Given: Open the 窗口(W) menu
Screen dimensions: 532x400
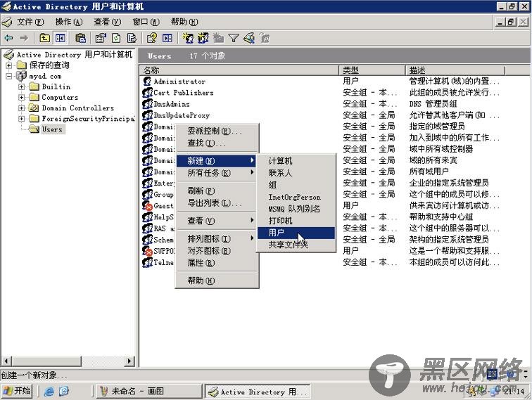Looking at the screenshot, I should pyautogui.click(x=146, y=22).
